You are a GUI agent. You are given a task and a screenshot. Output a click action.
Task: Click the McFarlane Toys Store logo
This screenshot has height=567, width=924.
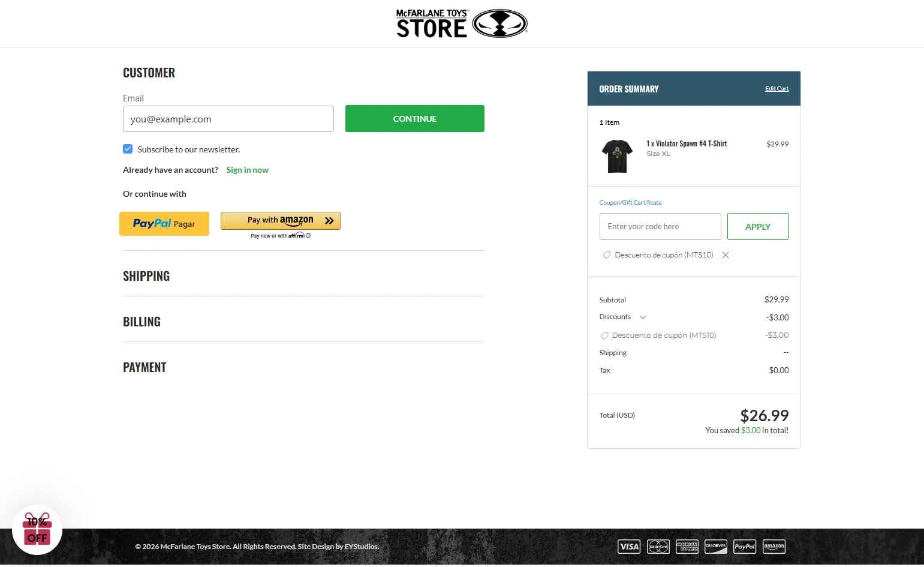pyautogui.click(x=462, y=24)
